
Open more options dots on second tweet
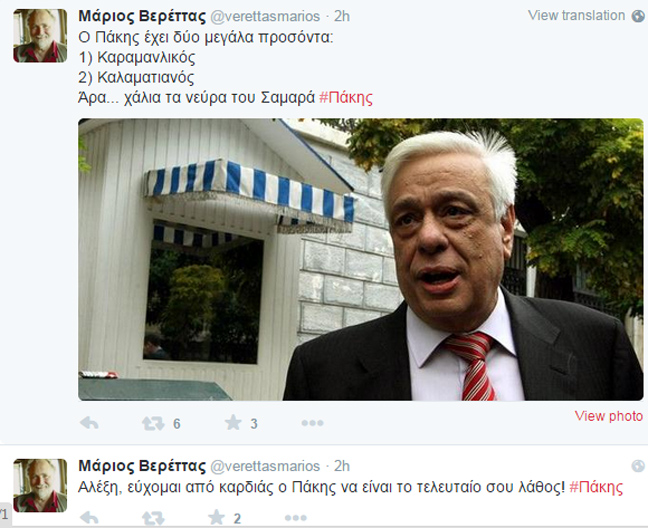(x=296, y=518)
